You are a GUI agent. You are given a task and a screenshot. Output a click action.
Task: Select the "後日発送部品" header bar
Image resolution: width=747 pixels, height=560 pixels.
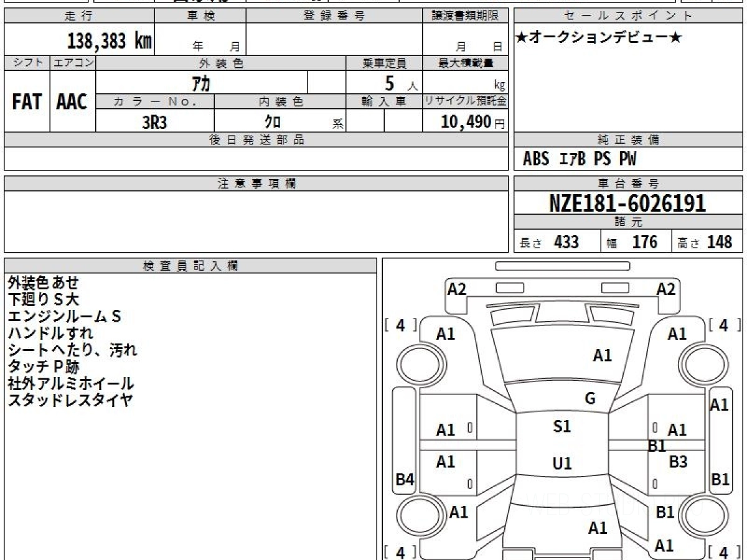pos(256,140)
